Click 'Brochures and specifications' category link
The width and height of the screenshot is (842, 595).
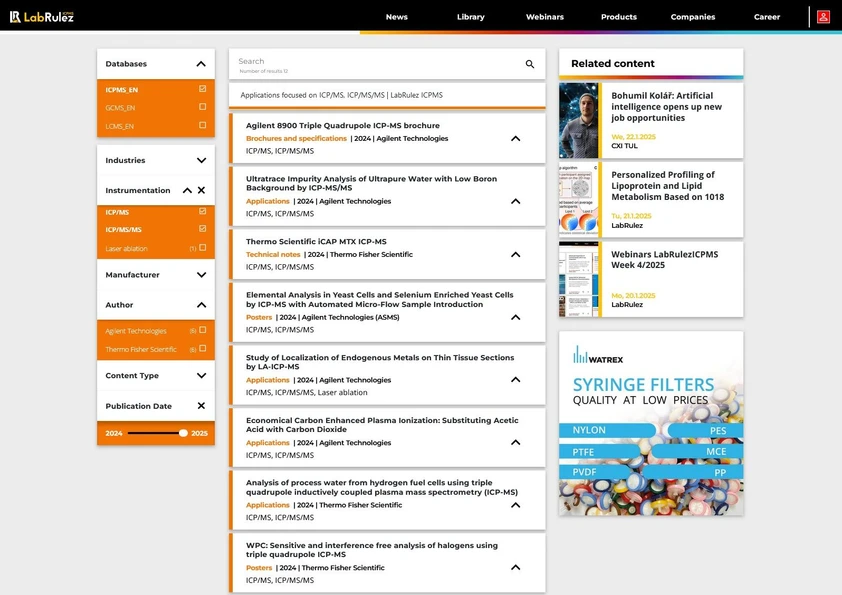click(x=296, y=138)
